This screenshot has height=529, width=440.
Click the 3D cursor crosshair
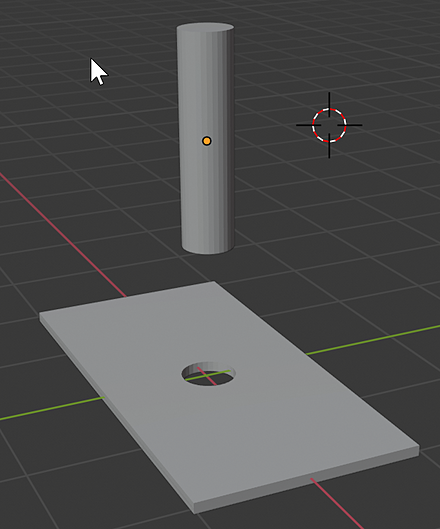tap(329, 125)
